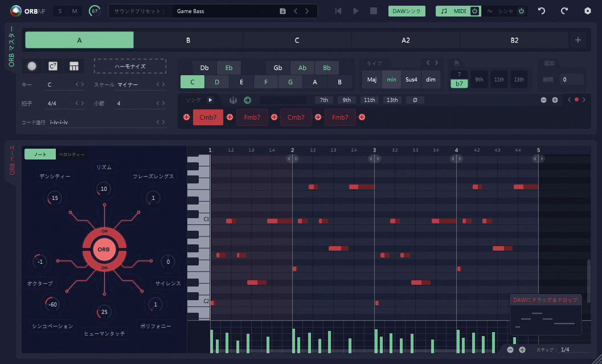
Task: Adjust the Density knob
Action: [x=55, y=198]
